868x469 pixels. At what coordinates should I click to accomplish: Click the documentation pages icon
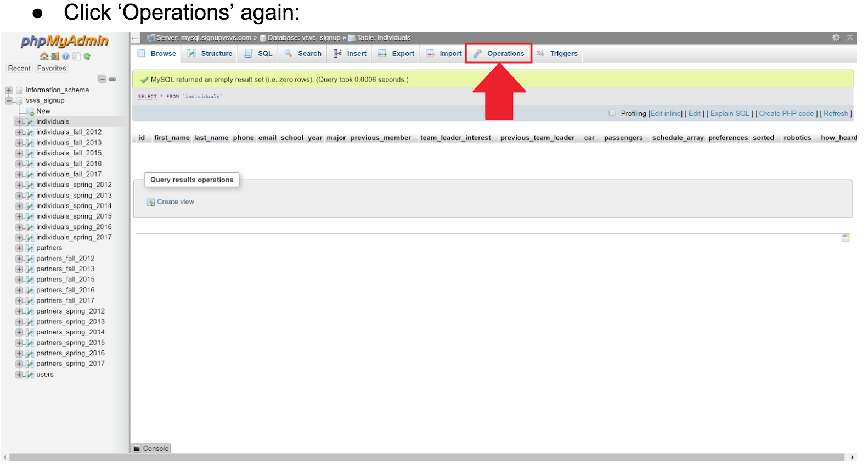click(76, 56)
